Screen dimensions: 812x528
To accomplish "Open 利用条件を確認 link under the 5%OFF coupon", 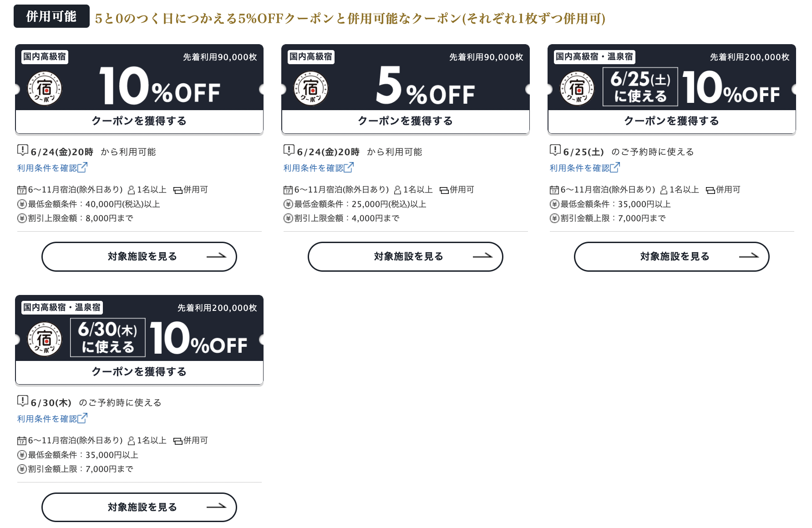I will [314, 168].
